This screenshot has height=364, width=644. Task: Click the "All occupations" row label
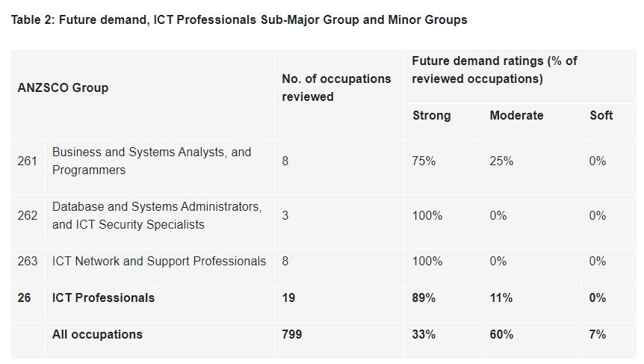click(x=97, y=334)
